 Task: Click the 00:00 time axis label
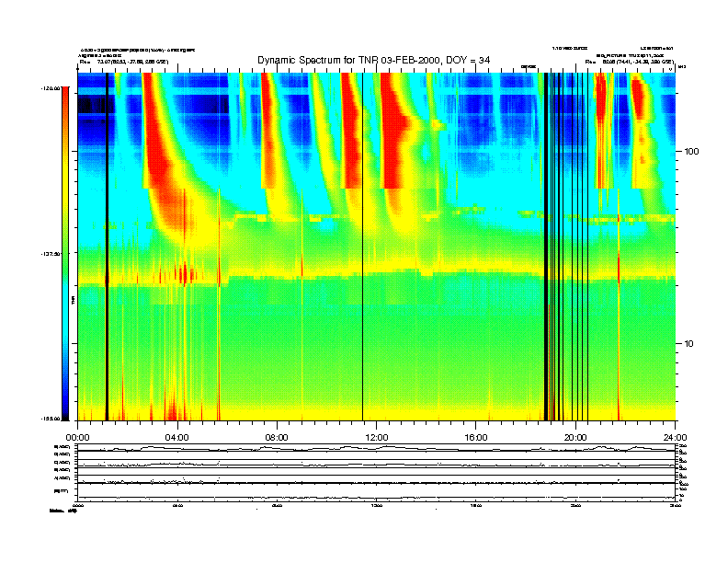point(77,438)
